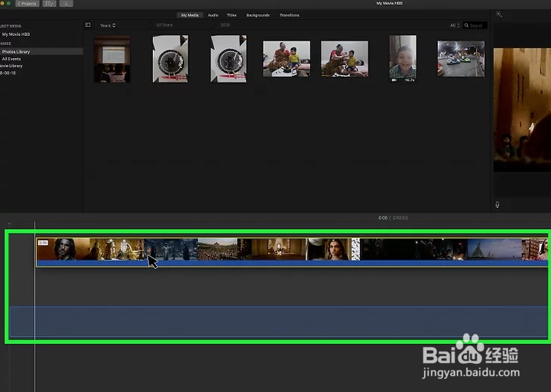The height and width of the screenshot is (392, 551).
Task: Click the blue audio waveform strip of clip
Action: (292, 263)
